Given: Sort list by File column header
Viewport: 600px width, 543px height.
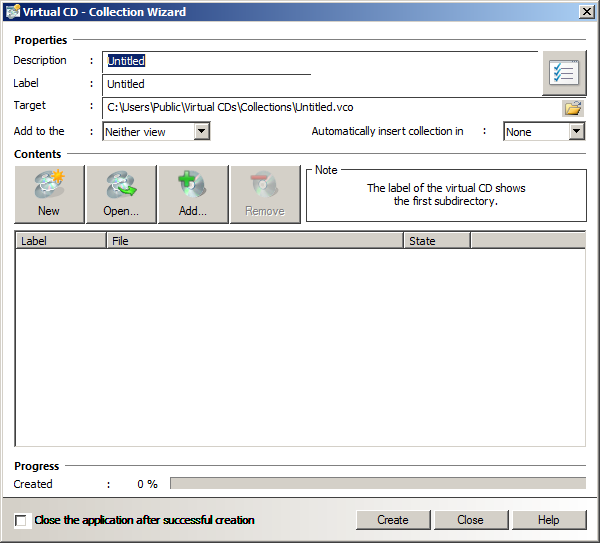Looking at the screenshot, I should 255,241.
